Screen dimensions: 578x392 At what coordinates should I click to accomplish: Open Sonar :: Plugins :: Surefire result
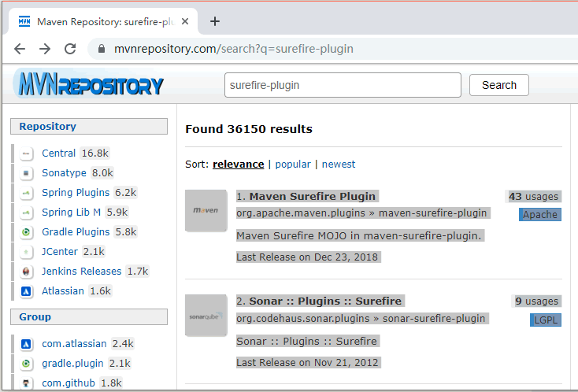(x=325, y=301)
